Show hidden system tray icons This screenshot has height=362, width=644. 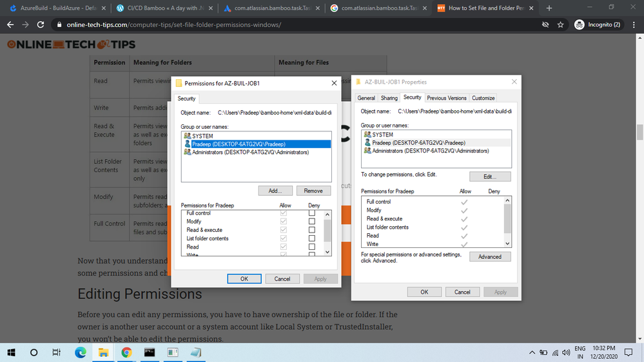(x=532, y=352)
